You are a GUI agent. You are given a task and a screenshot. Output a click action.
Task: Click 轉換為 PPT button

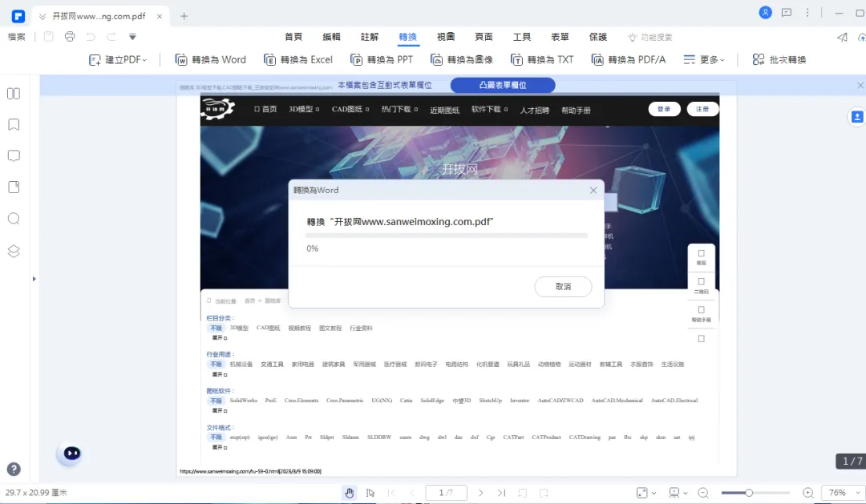pos(382,59)
